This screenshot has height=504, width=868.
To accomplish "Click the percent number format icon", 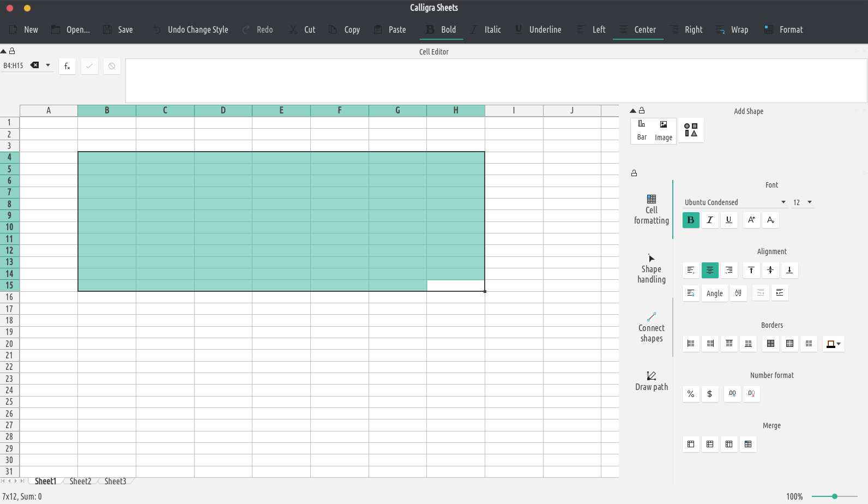I will pyautogui.click(x=691, y=394).
